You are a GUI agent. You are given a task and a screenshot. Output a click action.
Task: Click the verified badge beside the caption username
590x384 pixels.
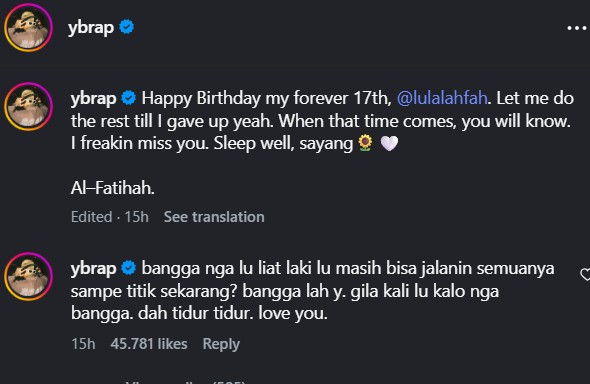[129, 98]
